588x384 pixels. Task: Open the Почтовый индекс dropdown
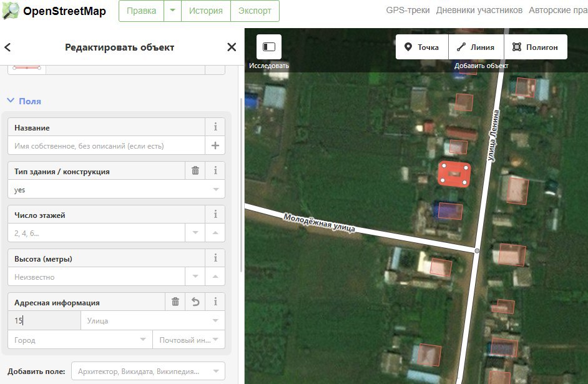[215, 340]
